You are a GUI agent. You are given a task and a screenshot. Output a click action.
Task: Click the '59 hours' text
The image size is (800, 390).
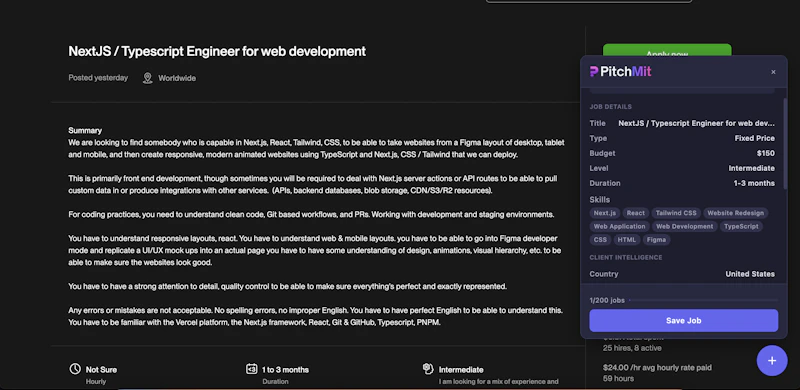tap(618, 379)
